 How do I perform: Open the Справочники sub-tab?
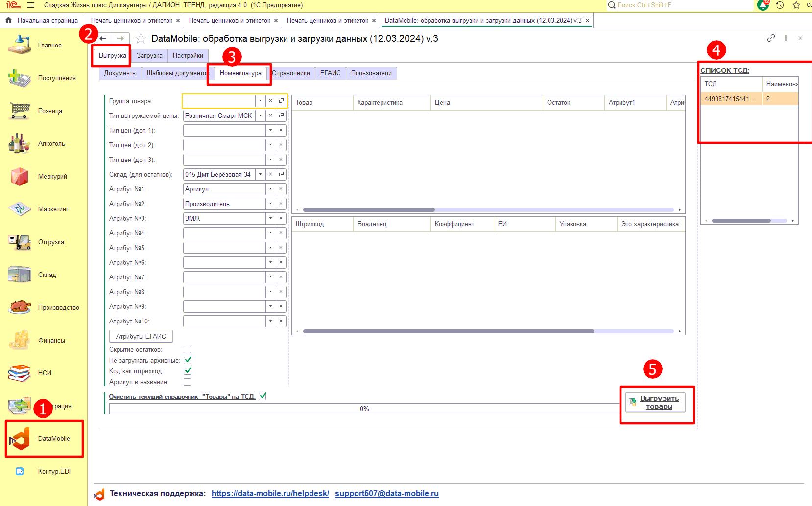(291, 73)
